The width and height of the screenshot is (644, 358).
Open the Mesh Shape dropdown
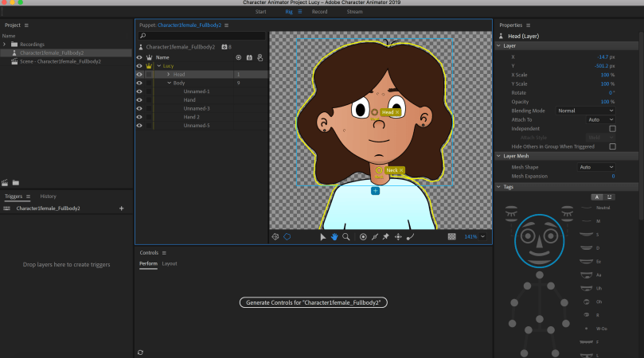[596, 167]
